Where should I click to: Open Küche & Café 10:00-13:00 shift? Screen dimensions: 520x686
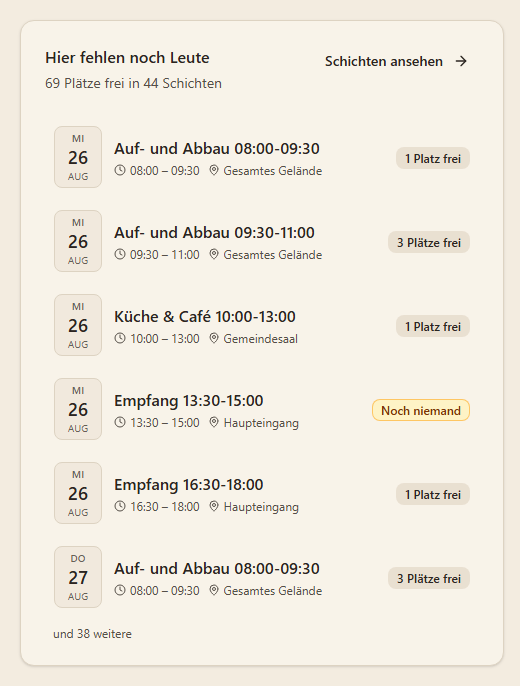tap(205, 316)
